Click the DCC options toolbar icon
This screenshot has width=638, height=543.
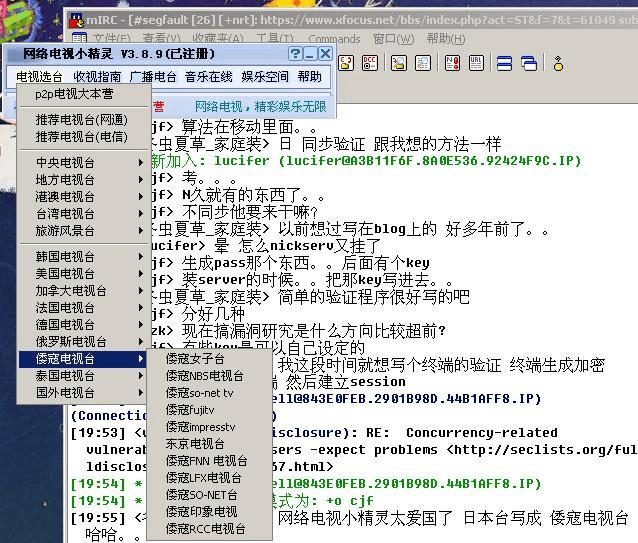[370, 63]
